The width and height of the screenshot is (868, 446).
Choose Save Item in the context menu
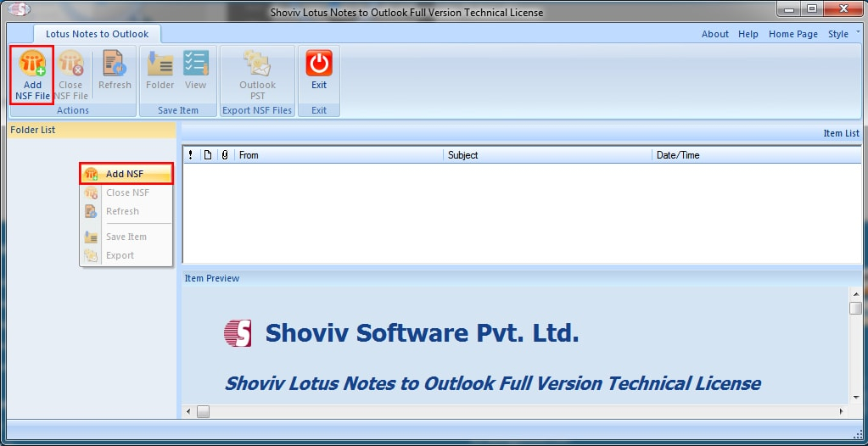coord(126,237)
